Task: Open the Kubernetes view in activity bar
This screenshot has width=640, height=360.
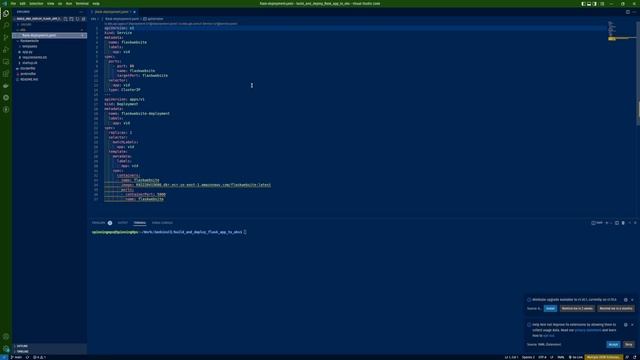Action: (x=6, y=98)
